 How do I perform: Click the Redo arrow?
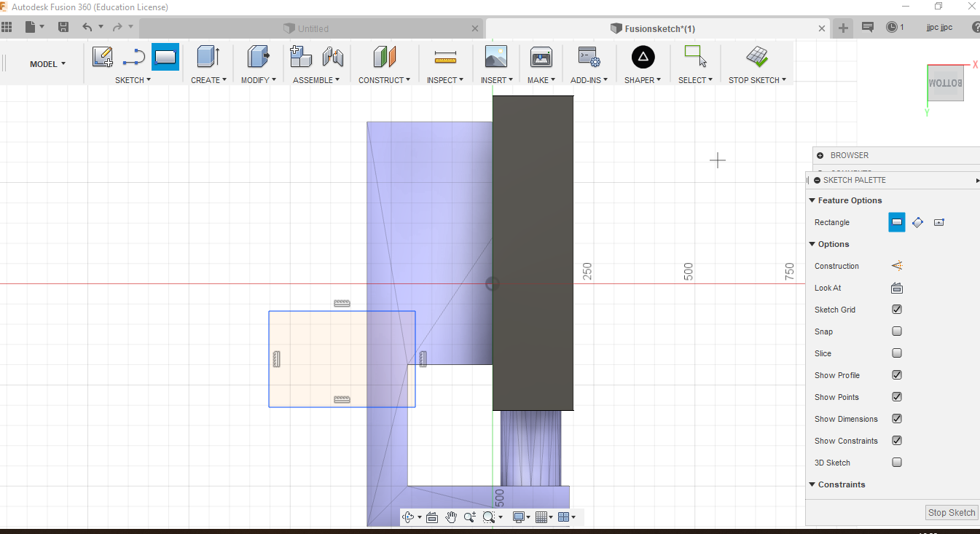(117, 28)
